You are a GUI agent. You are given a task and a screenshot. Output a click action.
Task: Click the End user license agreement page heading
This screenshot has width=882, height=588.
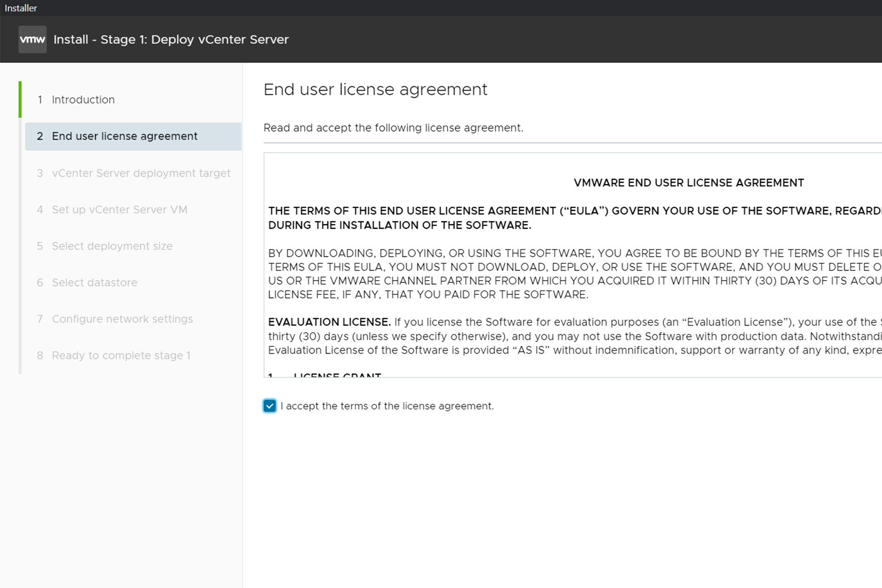pyautogui.click(x=375, y=89)
